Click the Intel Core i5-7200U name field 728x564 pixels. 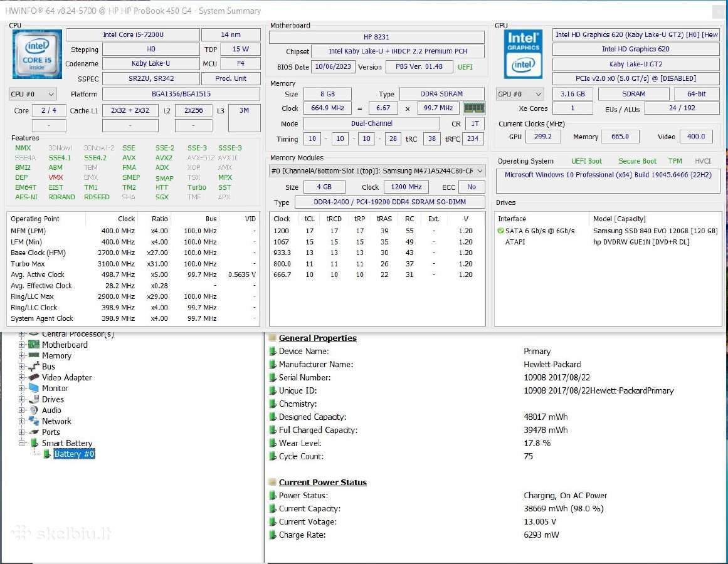tap(133, 35)
